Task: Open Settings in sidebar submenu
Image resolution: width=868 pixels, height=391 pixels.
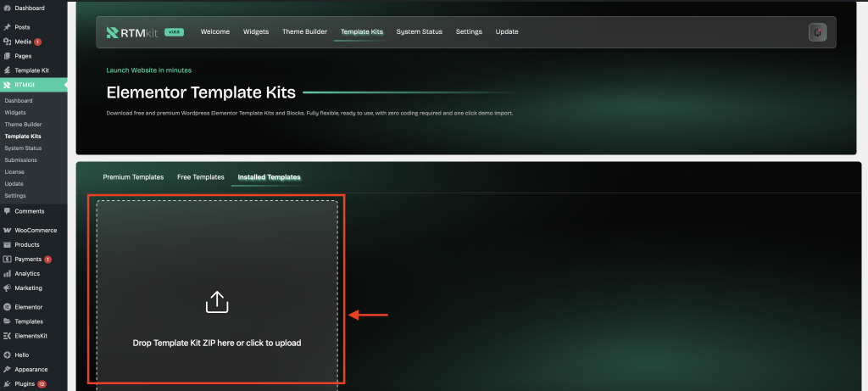Action: (15, 195)
